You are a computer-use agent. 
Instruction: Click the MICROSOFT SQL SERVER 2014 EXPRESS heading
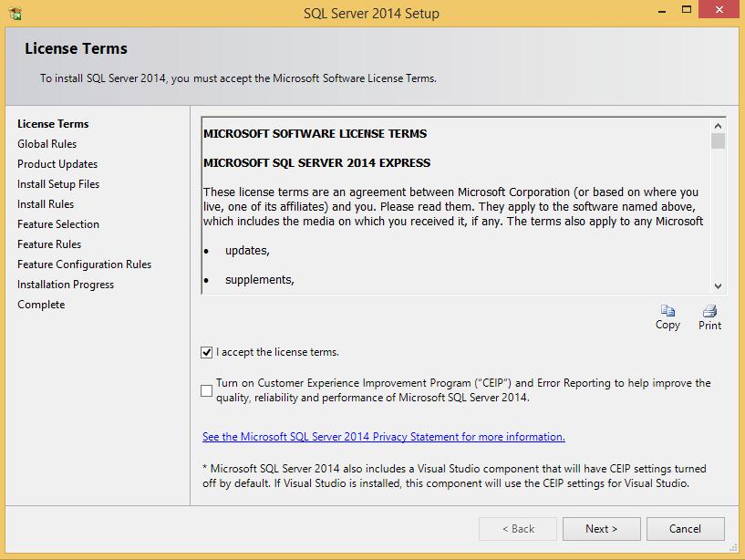coord(317,162)
